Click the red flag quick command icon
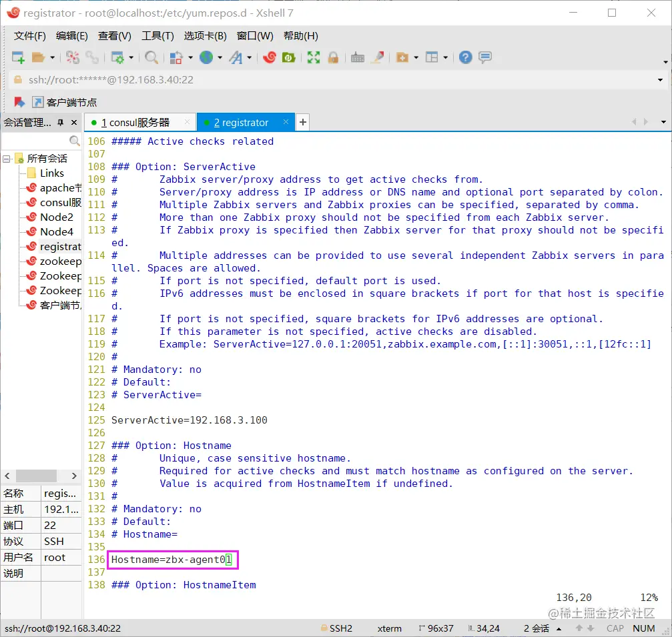The height and width of the screenshot is (637, 672). (x=19, y=102)
